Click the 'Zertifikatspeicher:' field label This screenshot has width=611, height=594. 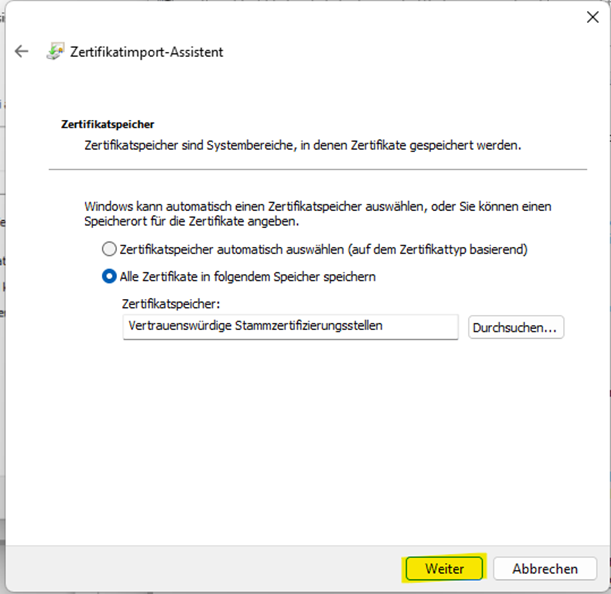tap(171, 304)
